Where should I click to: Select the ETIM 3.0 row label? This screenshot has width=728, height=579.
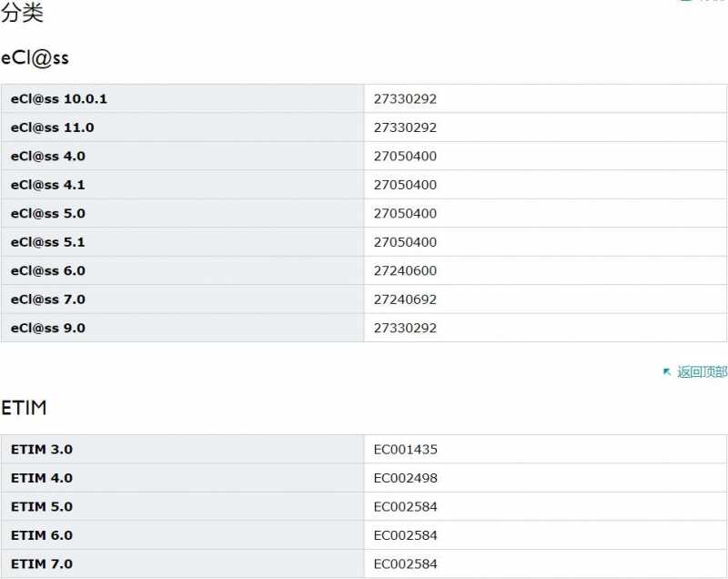click(x=42, y=450)
